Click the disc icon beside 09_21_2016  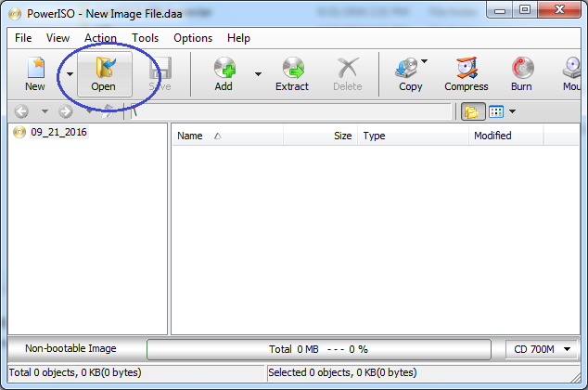click(19, 132)
